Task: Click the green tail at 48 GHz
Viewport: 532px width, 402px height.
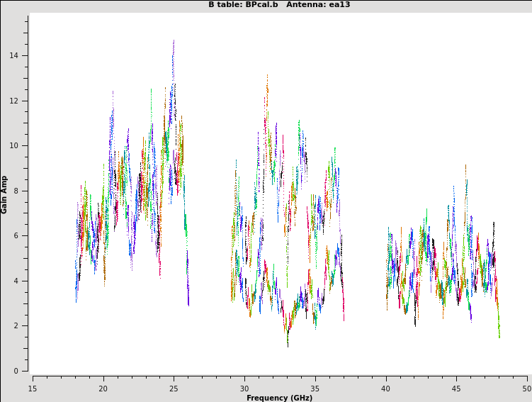Action: pos(499,332)
